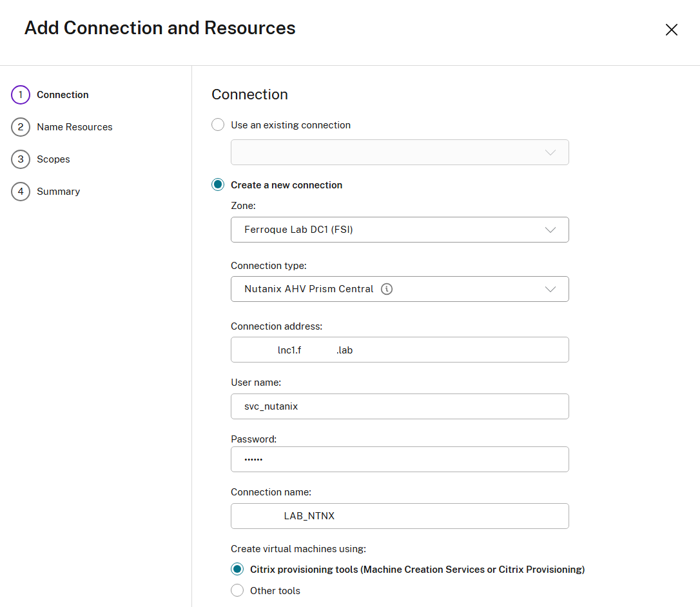Click the Password field
This screenshot has width=700, height=607.
point(400,459)
